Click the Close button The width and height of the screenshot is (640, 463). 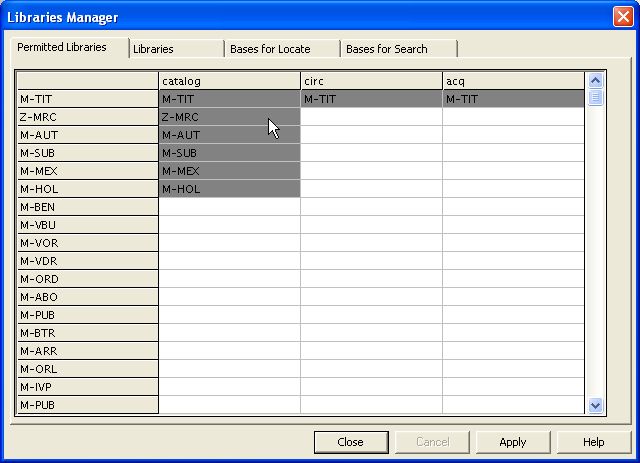[351, 442]
